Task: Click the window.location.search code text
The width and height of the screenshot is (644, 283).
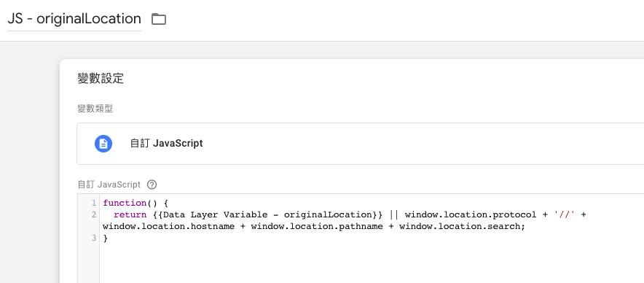Action: point(462,227)
